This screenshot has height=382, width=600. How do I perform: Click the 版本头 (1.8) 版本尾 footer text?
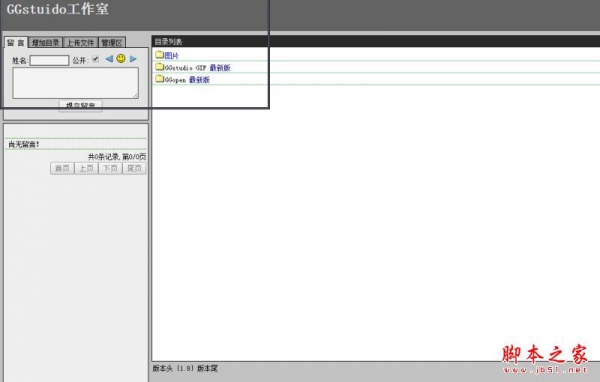tap(185, 368)
